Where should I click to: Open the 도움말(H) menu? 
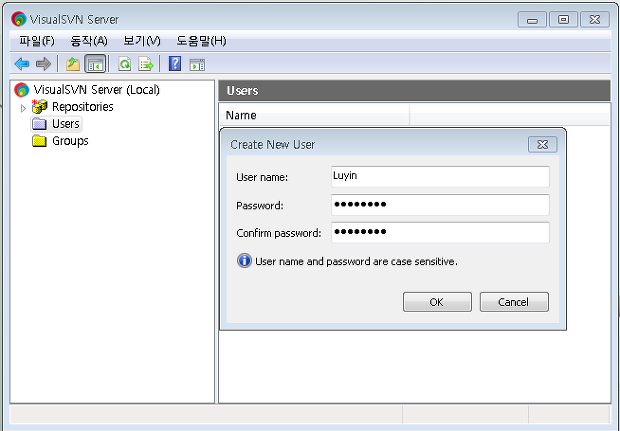(201, 41)
